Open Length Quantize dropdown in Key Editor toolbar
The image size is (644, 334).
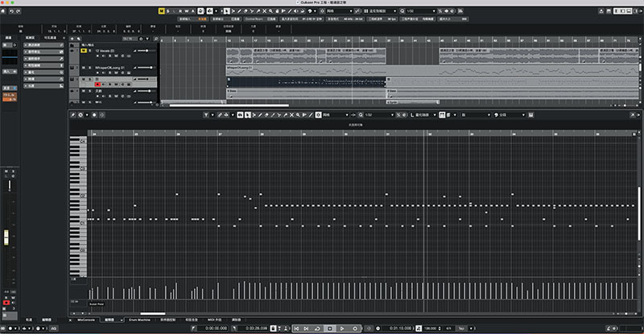(423, 115)
